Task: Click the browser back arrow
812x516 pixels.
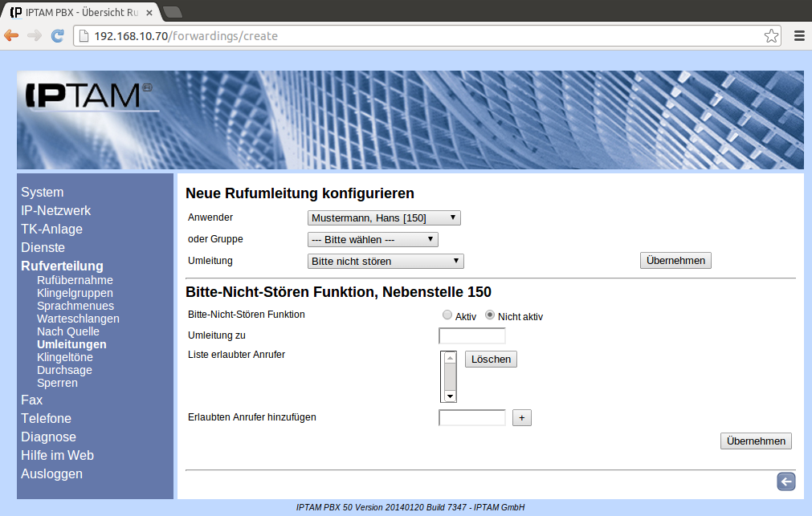Action: point(11,35)
